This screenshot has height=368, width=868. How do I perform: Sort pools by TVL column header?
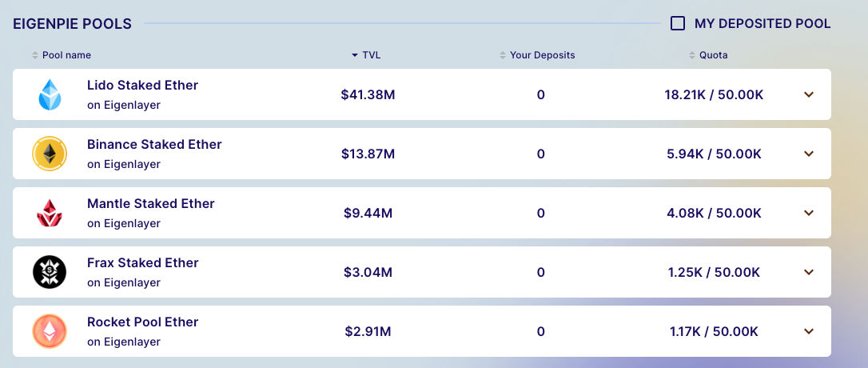(371, 55)
